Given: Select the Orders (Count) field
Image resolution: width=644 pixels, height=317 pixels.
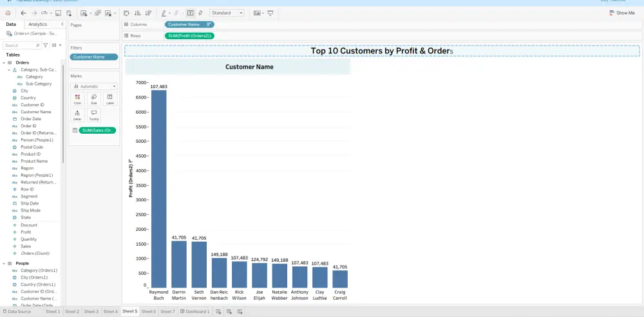Looking at the screenshot, I should point(35,253).
